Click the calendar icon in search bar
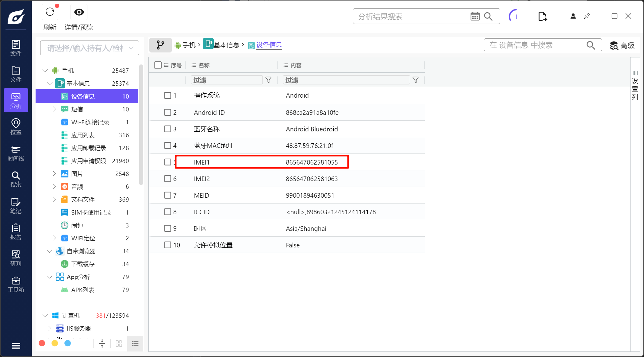 pyautogui.click(x=475, y=17)
